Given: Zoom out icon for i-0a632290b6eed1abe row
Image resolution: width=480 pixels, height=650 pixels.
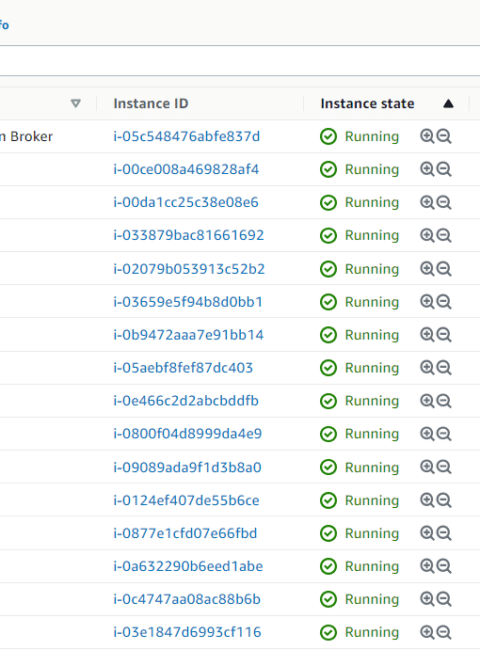Looking at the screenshot, I should tap(444, 566).
